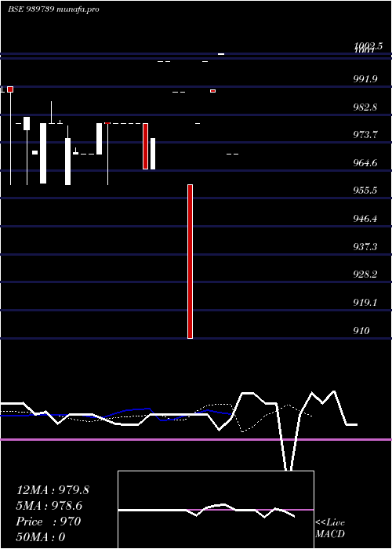Screen dimensions: 392x549
Task: Click the 'BSE 939739 munafa.pro' title text
Action: point(53,9)
